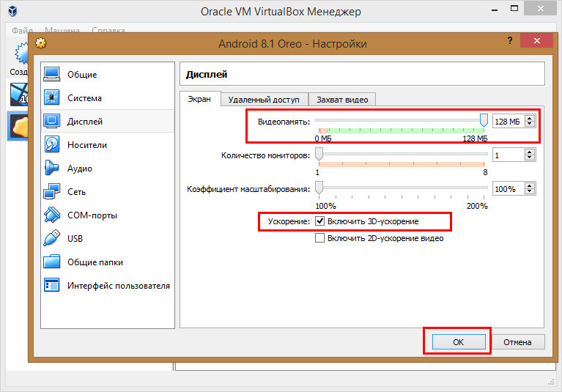Select the COM-порты connector icon
The width and height of the screenshot is (562, 392).
52,215
